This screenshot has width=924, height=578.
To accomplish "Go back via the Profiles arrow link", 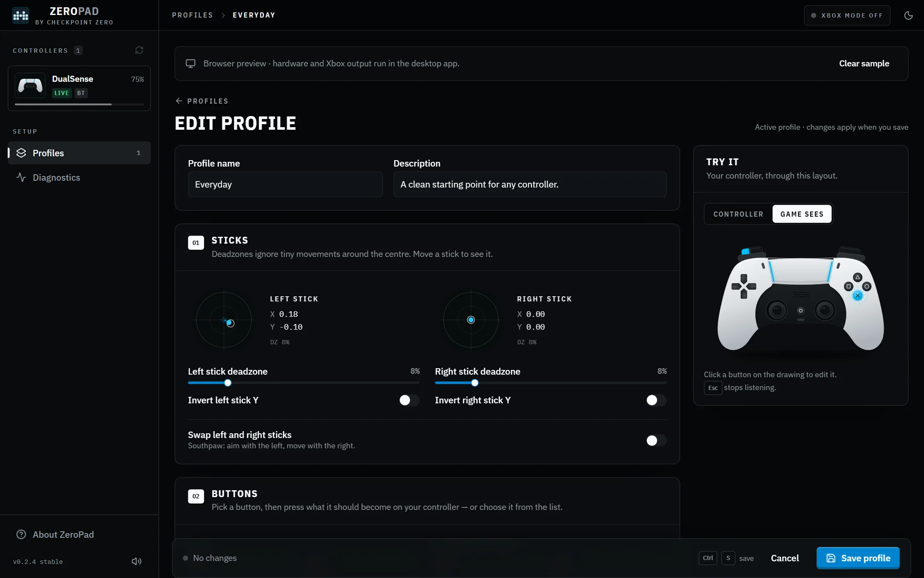I will [x=202, y=101].
